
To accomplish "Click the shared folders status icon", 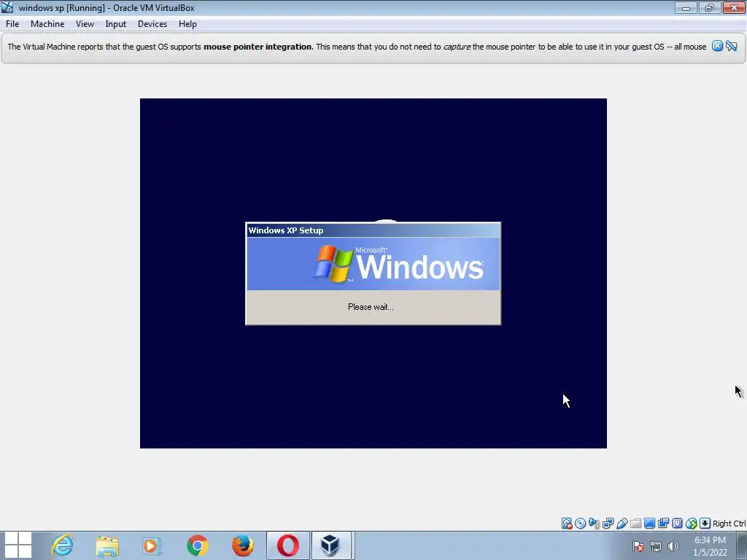I will [x=635, y=524].
